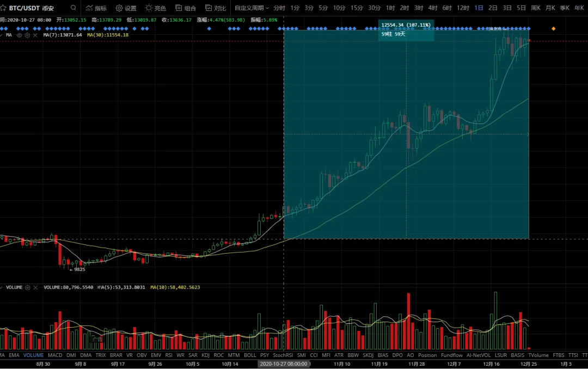Select the OBV indicator tab

pyautogui.click(x=142, y=355)
